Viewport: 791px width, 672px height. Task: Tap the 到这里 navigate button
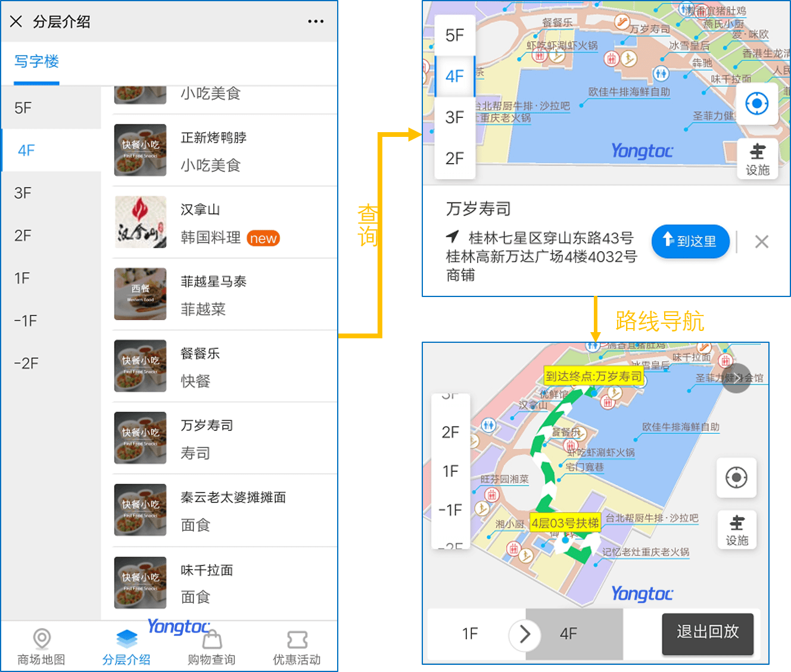[690, 241]
